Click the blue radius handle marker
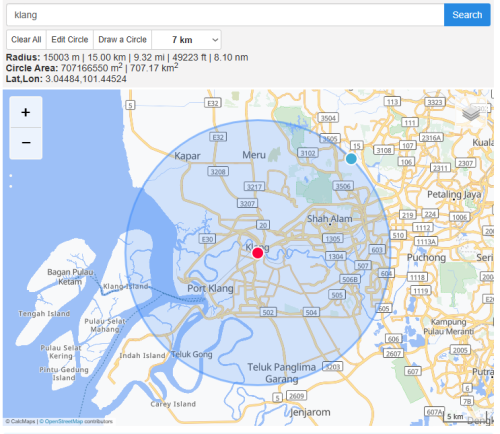This screenshot has height=434, width=500. [351, 159]
